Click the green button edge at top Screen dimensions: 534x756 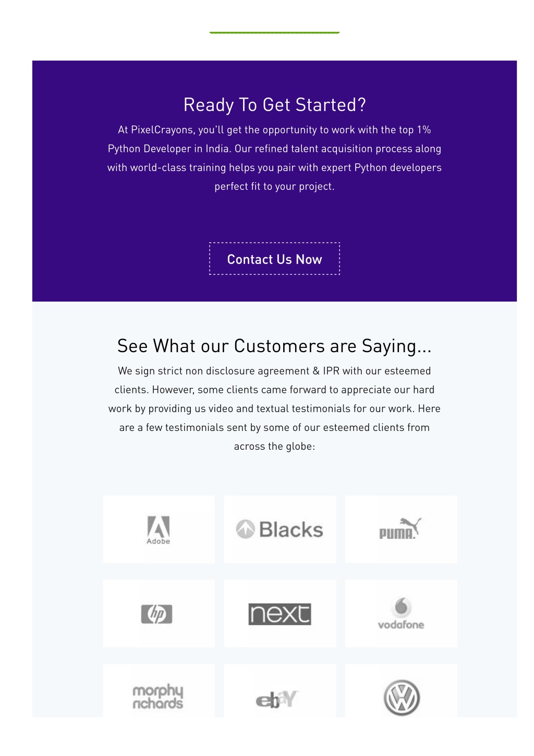coord(274,32)
